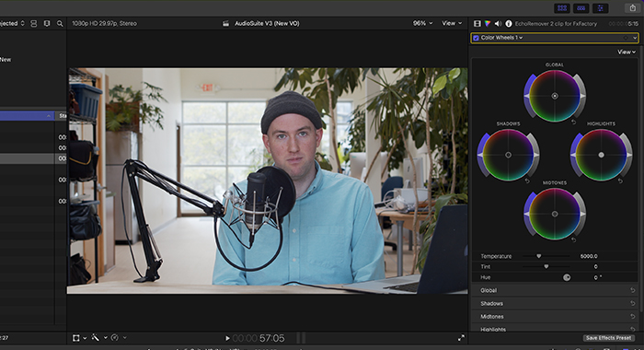Open the clip filter popup in browser
The width and height of the screenshot is (644, 350).
point(12,23)
